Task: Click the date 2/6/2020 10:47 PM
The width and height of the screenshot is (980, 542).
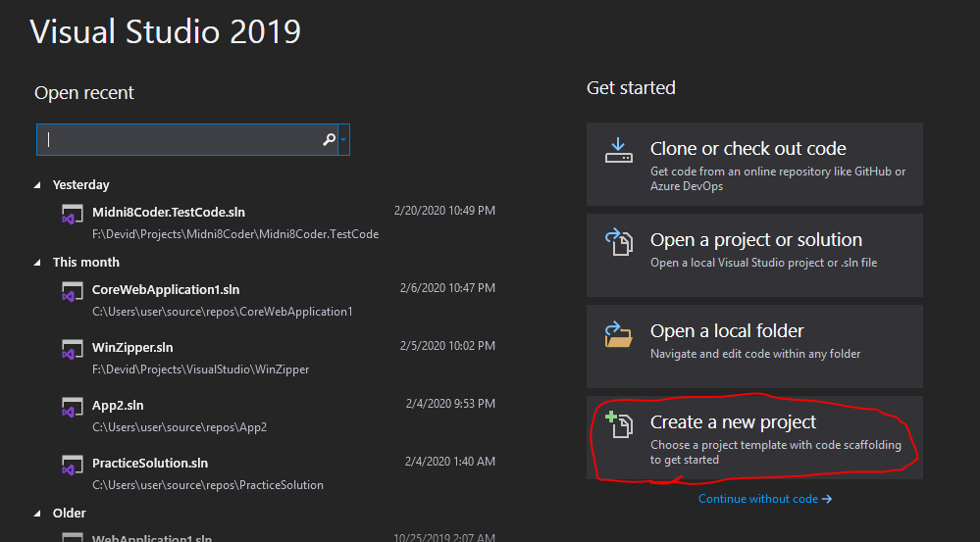Action: point(447,288)
